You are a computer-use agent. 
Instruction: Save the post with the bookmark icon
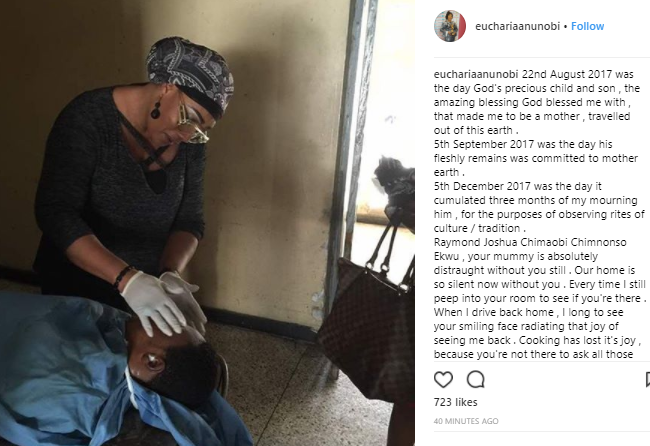pos(648,379)
